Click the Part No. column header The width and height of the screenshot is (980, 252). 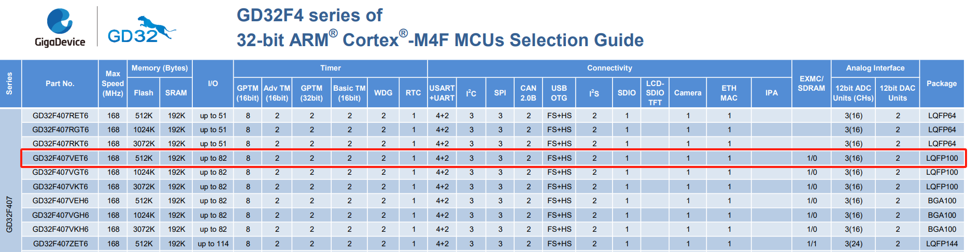(x=60, y=83)
